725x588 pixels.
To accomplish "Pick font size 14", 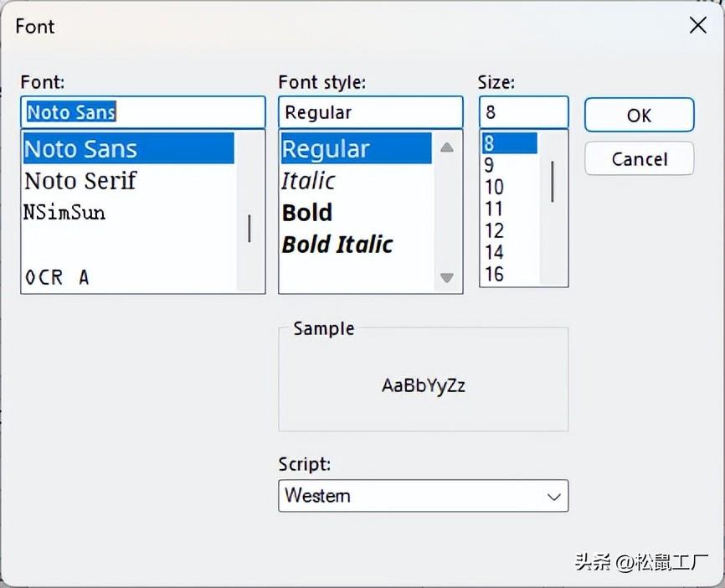I will click(x=494, y=252).
